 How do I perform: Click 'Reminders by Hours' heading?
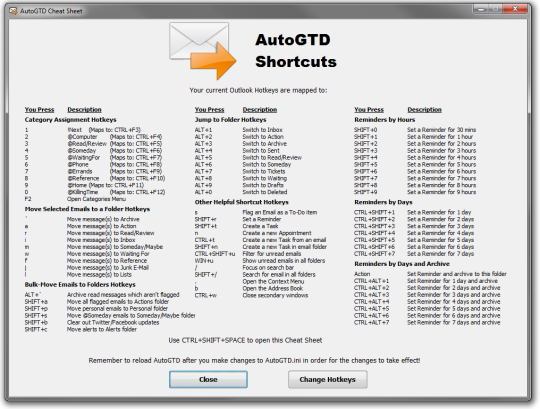[385, 120]
